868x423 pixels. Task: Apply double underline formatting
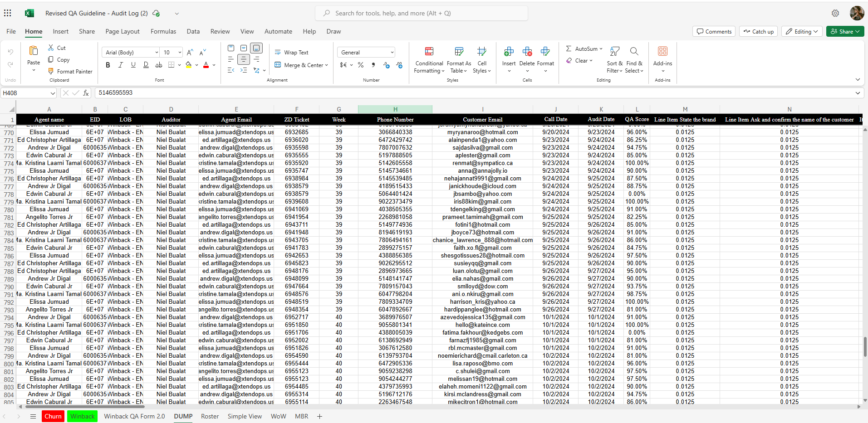pyautogui.click(x=146, y=65)
